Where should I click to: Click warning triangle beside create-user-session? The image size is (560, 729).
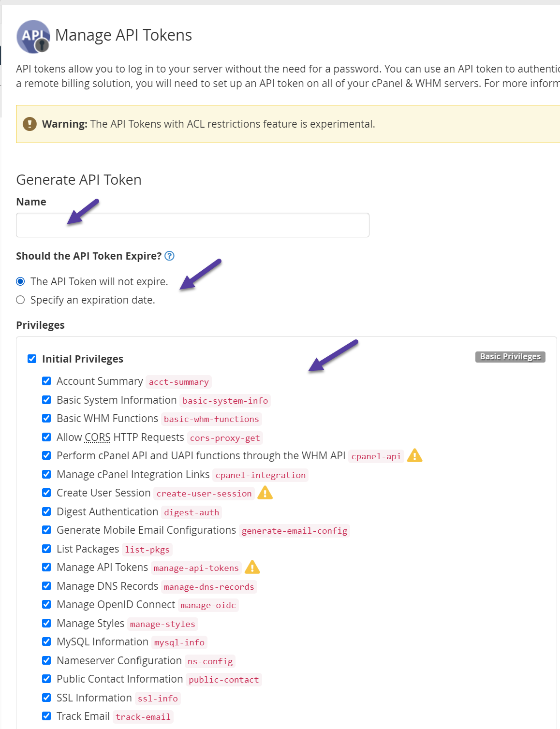(265, 493)
